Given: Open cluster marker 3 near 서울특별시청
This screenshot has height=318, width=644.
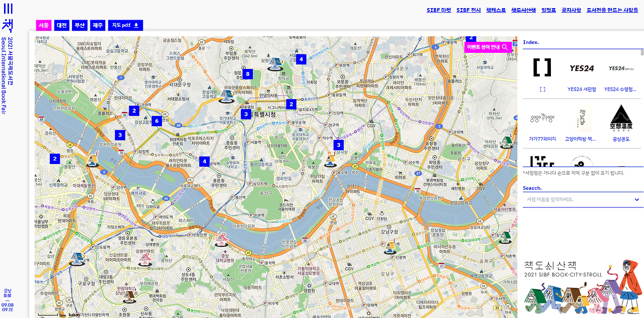Looking at the screenshot, I should click(x=246, y=114).
